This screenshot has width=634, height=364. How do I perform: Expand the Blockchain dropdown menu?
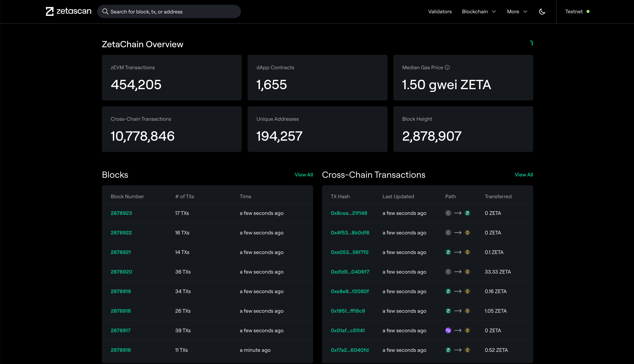coord(479,11)
